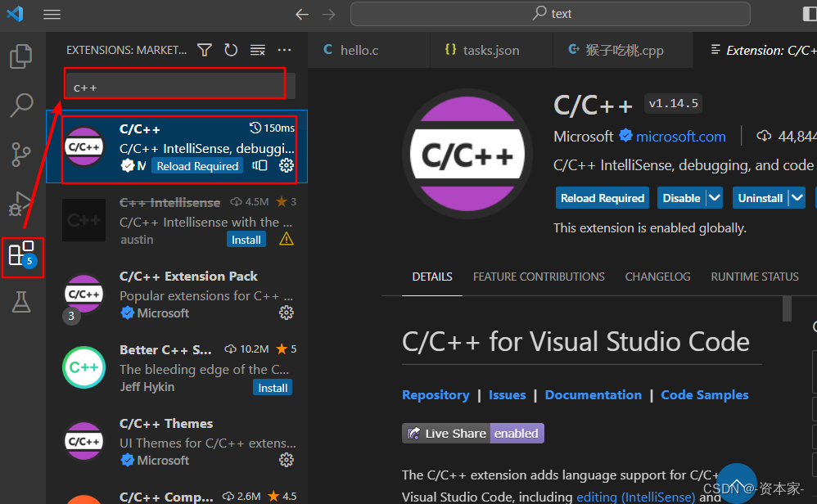Select the C/C++ Themes extension item
Viewport: 817px width, 504px height.
(x=177, y=442)
